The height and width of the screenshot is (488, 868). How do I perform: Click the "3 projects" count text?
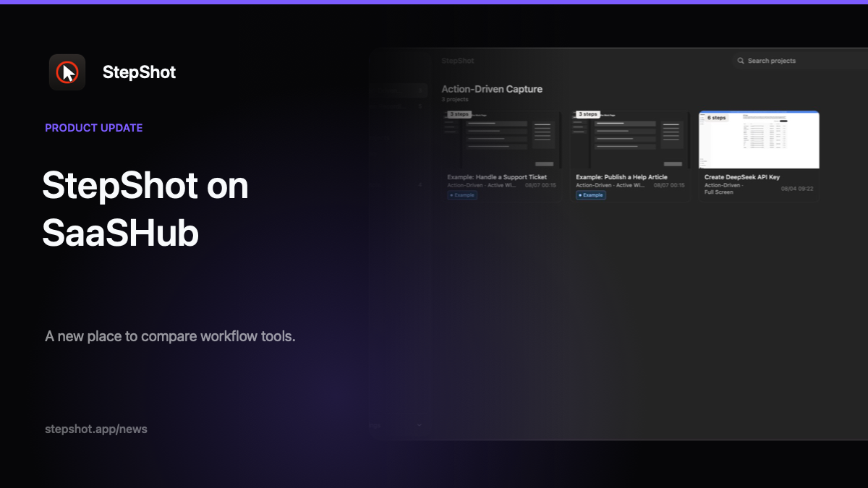pos(455,100)
